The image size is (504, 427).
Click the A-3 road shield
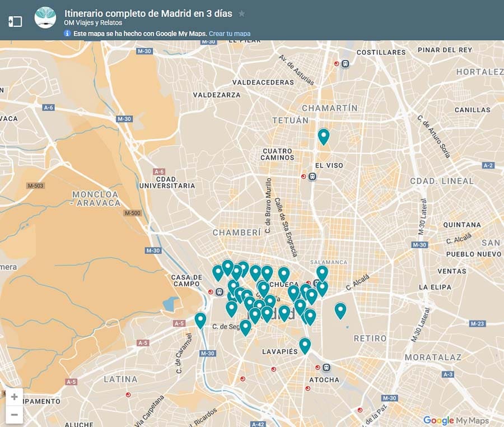(448, 374)
